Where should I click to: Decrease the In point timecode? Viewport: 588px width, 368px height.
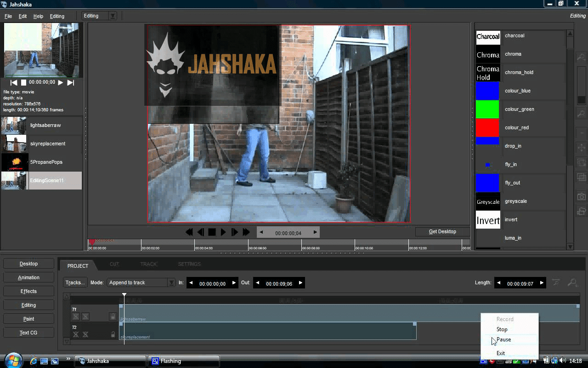(x=191, y=283)
